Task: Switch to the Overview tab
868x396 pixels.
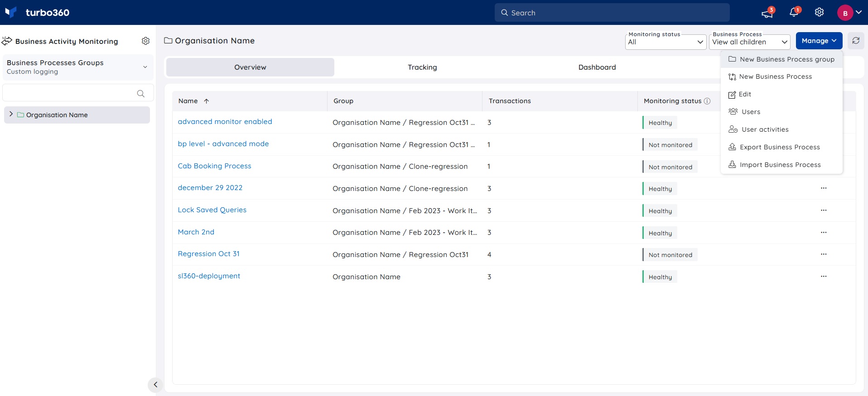Action: [250, 67]
